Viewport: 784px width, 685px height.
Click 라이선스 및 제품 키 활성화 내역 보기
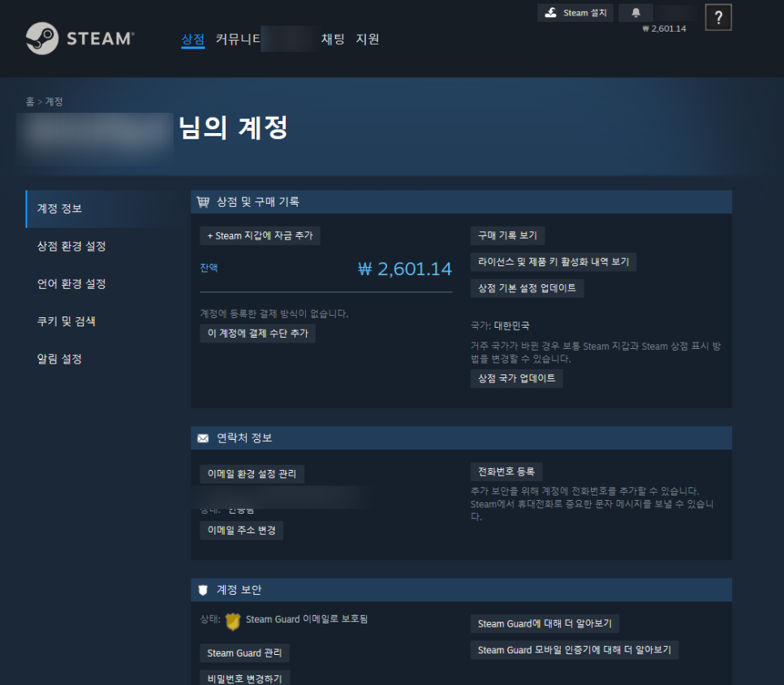click(554, 262)
